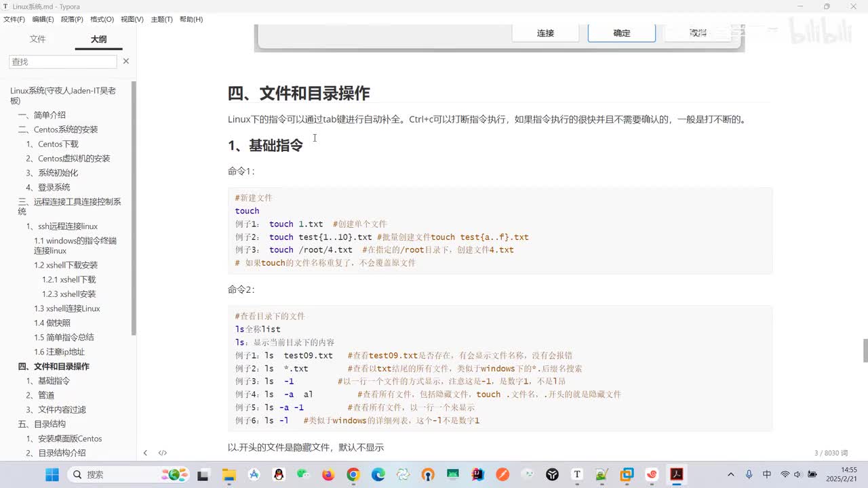The image size is (868, 488).
Task: Open Windows Start menu
Action: [52, 474]
